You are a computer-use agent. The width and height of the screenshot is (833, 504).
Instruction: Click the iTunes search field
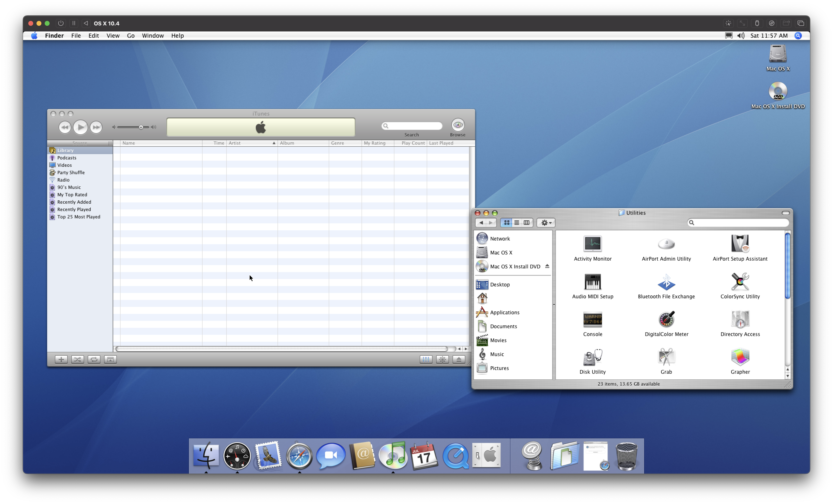(x=412, y=126)
